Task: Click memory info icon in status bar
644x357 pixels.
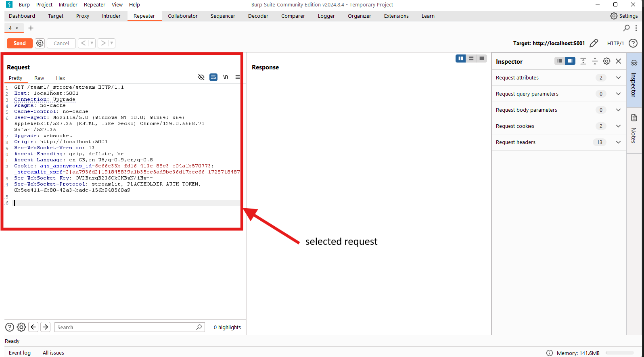Action: point(549,353)
